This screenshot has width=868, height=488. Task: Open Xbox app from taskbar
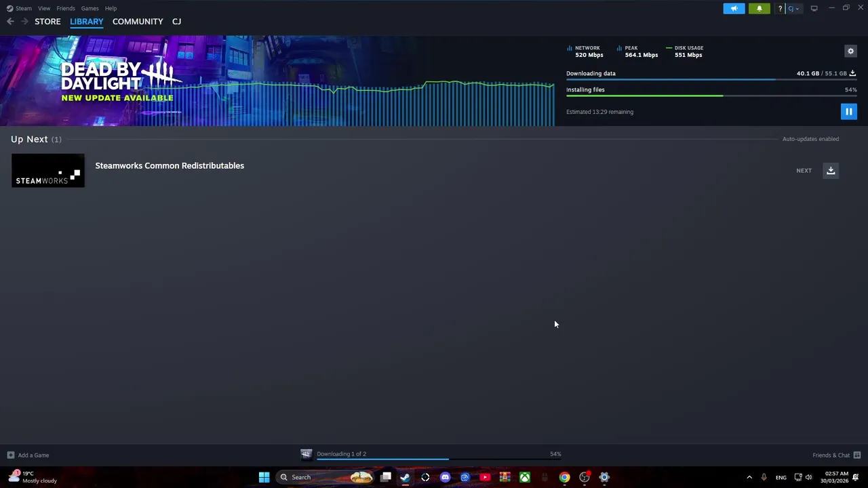[525, 477]
